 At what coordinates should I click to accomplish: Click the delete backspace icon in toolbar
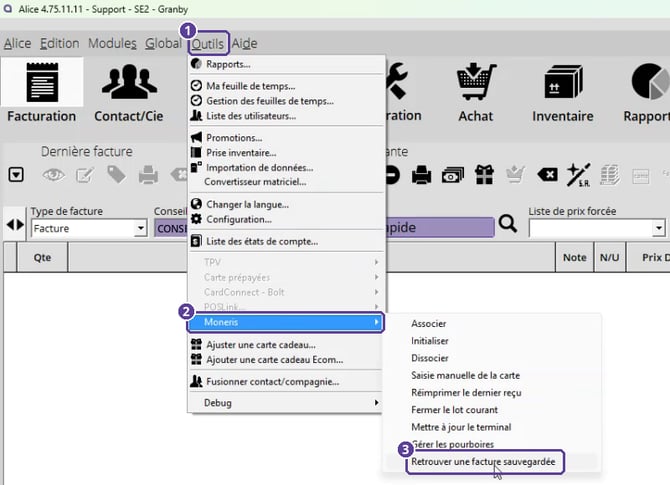(x=547, y=175)
